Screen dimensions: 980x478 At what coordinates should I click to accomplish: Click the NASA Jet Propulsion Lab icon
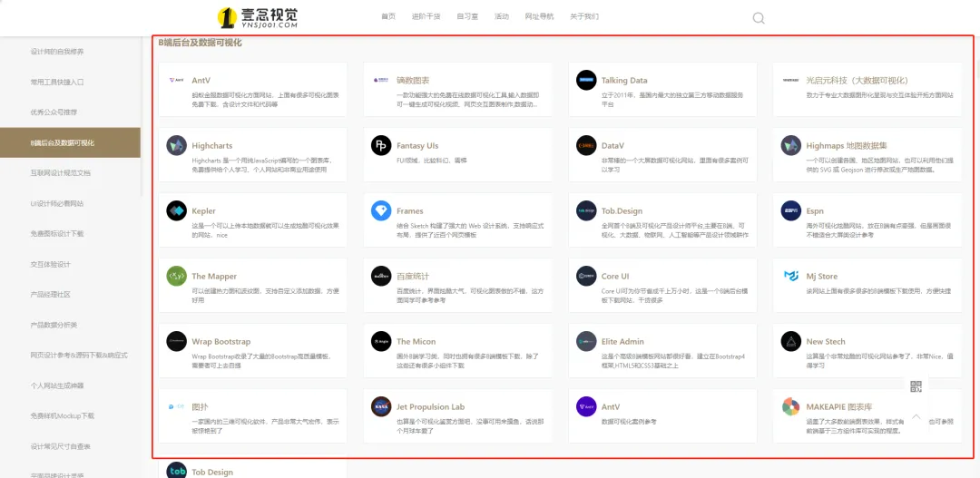380,406
